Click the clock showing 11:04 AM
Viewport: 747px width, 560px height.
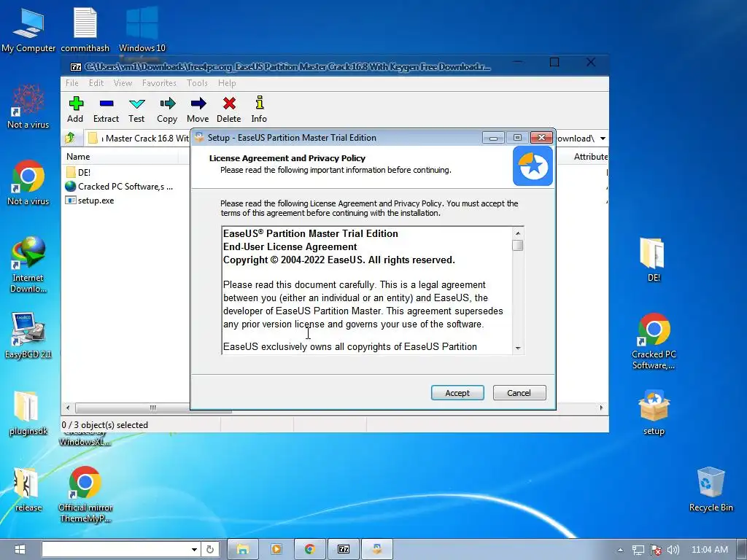[x=709, y=550]
